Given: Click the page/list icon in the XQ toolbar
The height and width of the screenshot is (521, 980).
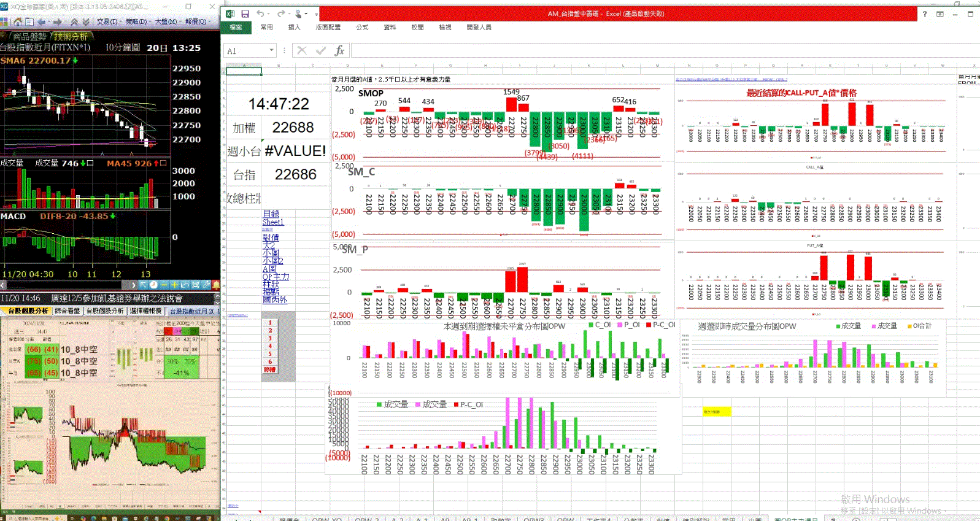Looking at the screenshot, I should 29,21.
